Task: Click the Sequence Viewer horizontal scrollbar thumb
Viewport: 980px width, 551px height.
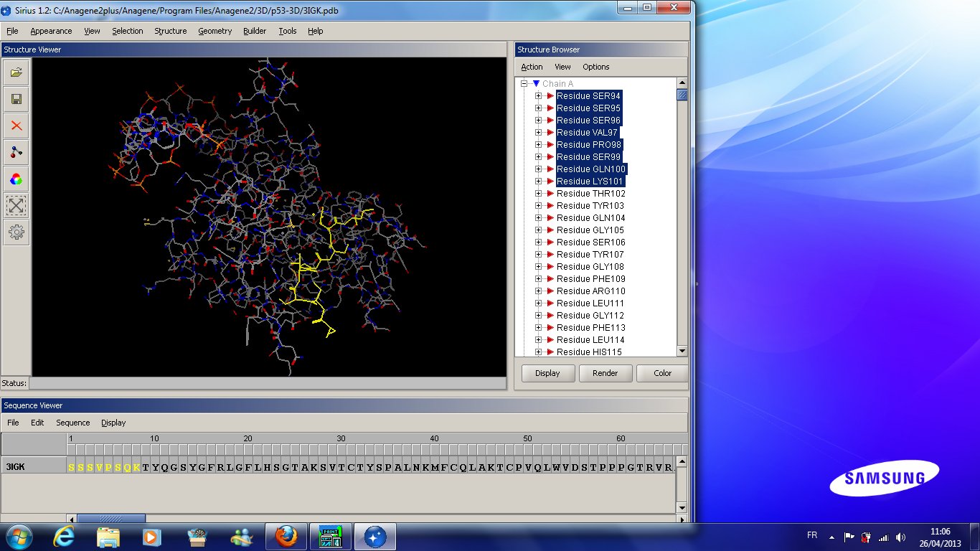Action: (111, 519)
